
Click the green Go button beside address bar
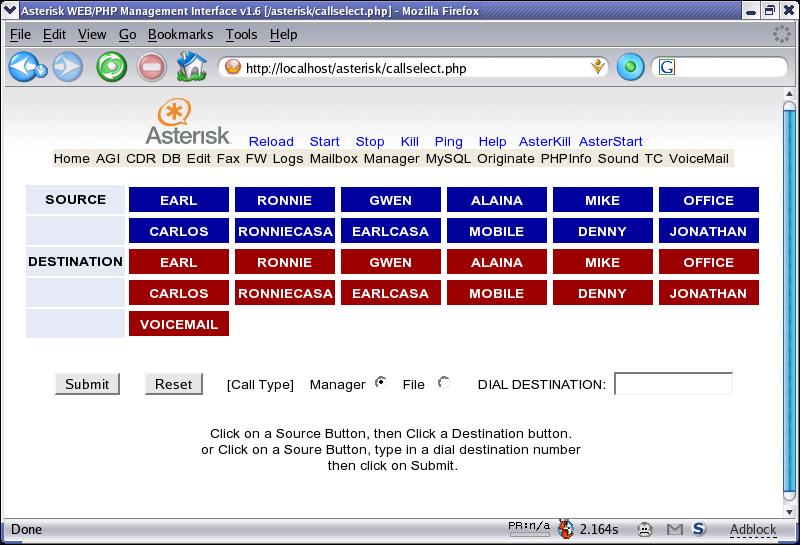click(x=630, y=68)
